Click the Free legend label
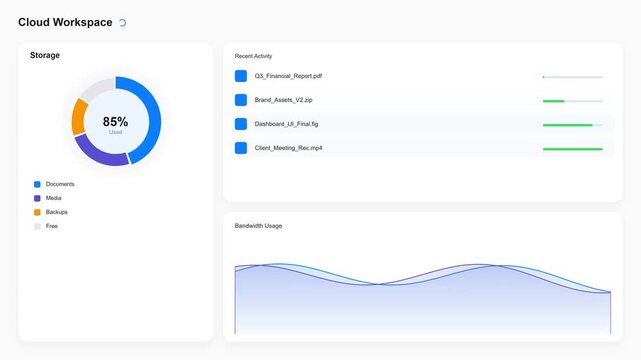The height and width of the screenshot is (360, 641). pos(52,226)
